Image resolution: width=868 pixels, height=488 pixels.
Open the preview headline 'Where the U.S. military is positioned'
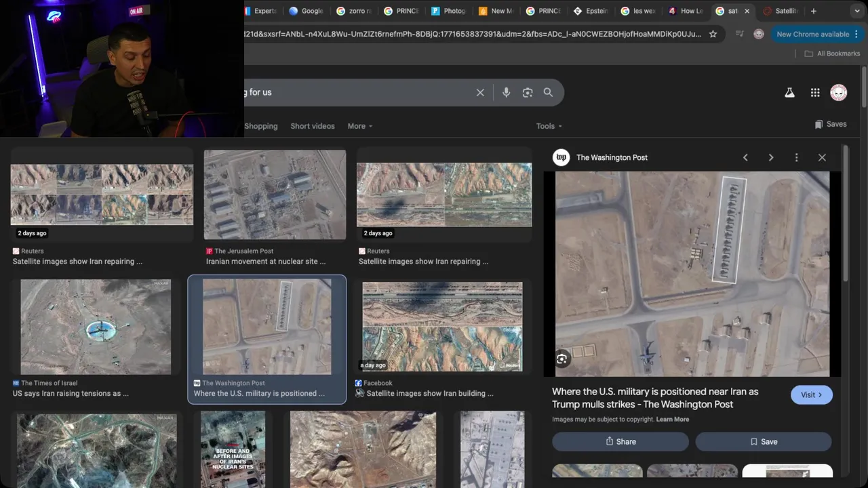click(x=655, y=398)
